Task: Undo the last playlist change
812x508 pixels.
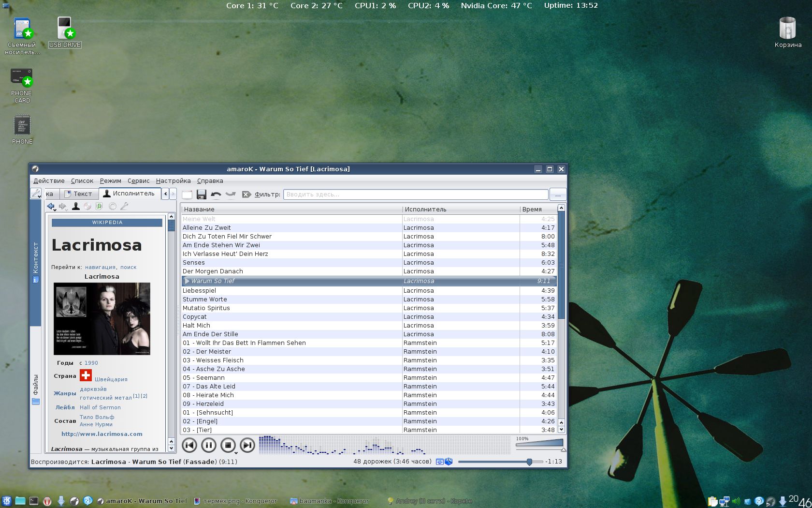Action: (216, 194)
